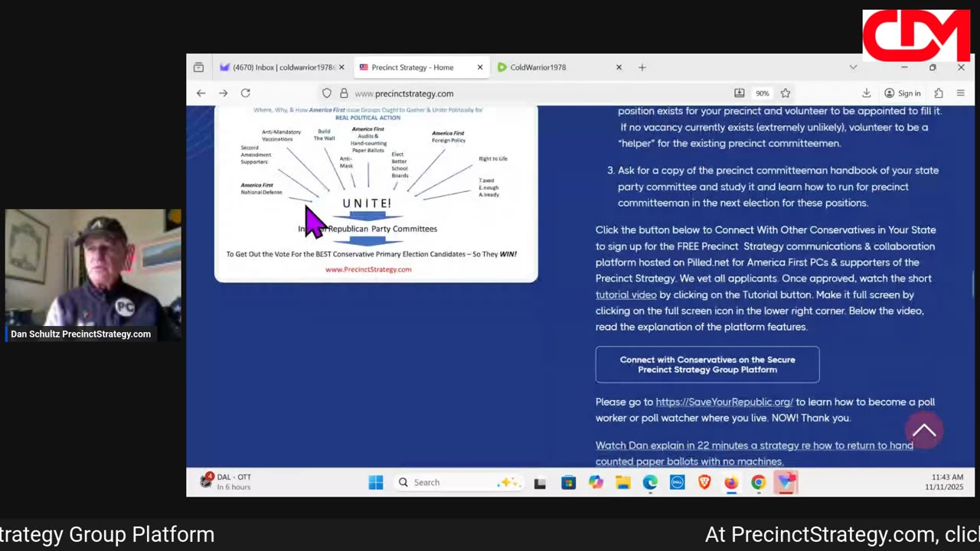Switch to Firefox on the taskbar

(731, 482)
